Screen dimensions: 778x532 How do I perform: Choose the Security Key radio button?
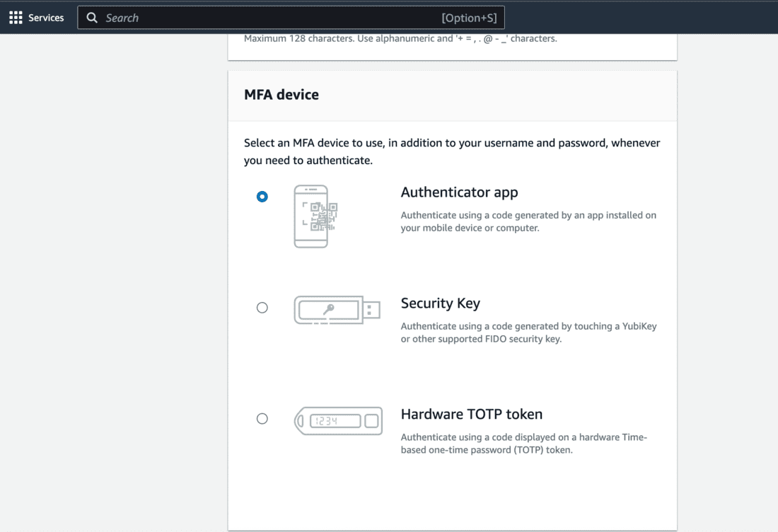tap(262, 308)
